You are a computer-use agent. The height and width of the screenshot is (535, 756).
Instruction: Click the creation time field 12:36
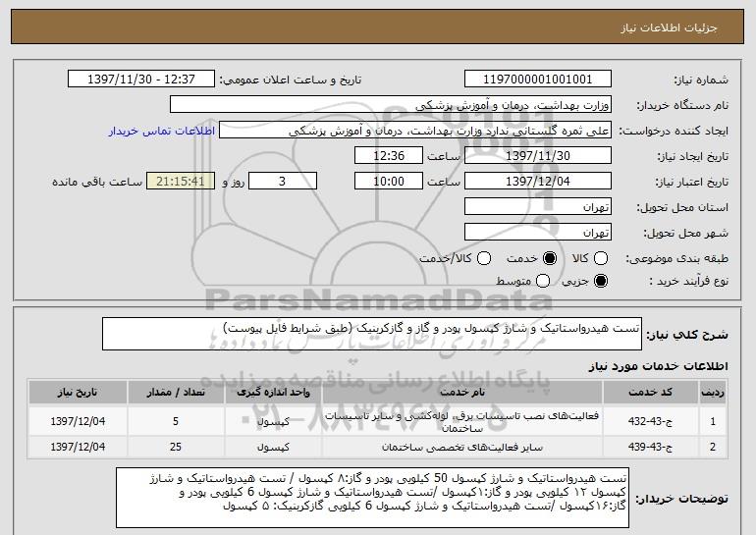tap(389, 156)
